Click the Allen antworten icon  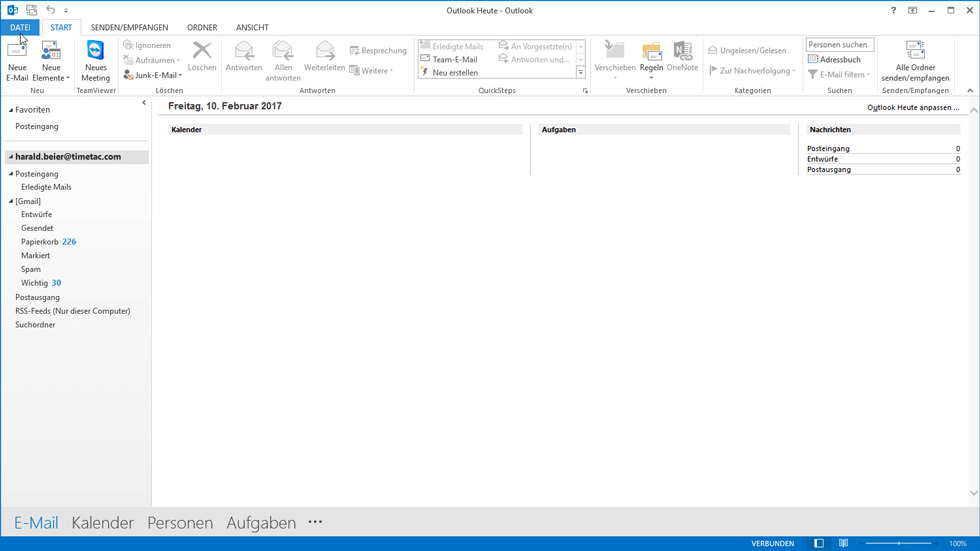pos(282,51)
